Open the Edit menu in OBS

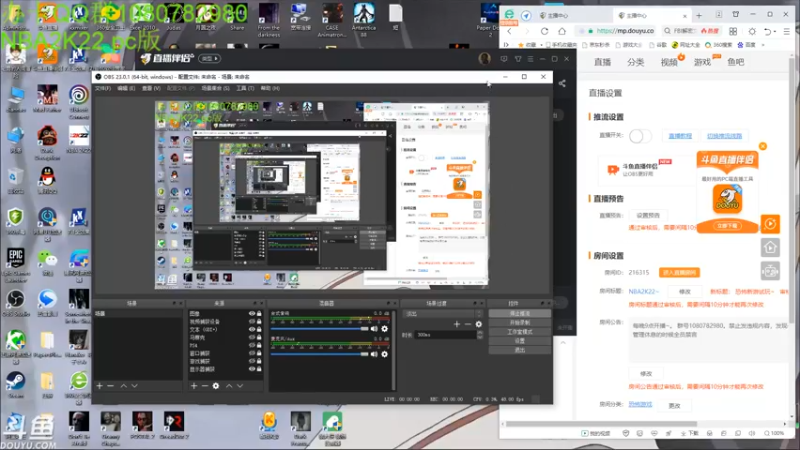click(x=126, y=89)
